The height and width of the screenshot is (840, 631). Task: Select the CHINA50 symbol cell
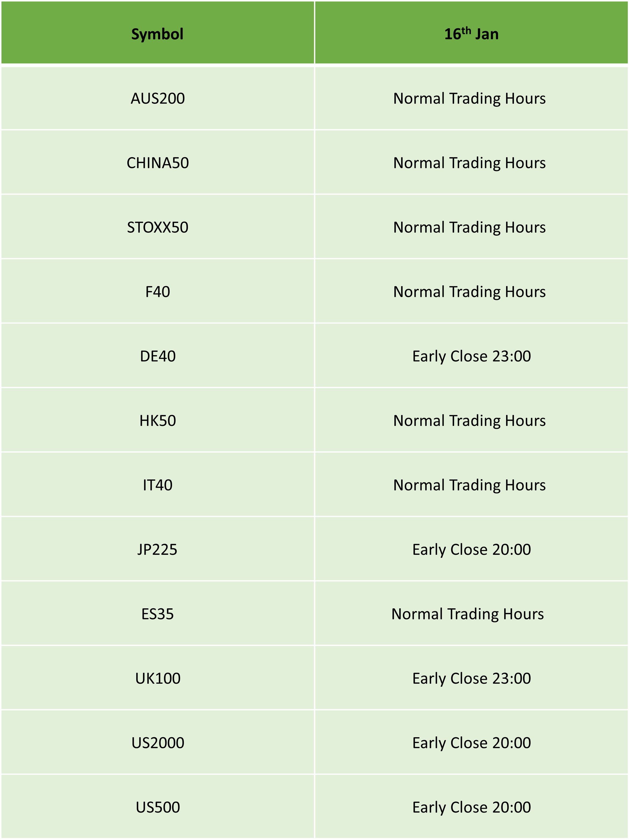(158, 163)
